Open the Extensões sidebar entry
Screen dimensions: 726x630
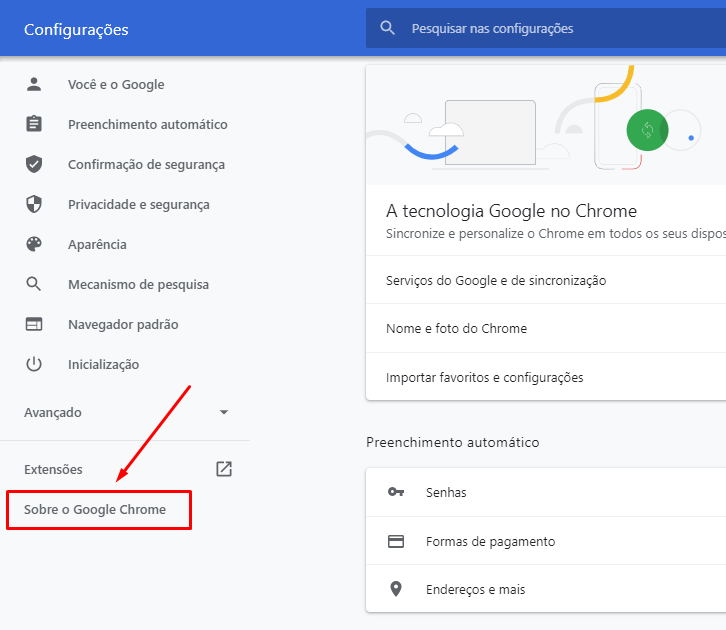[54, 470]
